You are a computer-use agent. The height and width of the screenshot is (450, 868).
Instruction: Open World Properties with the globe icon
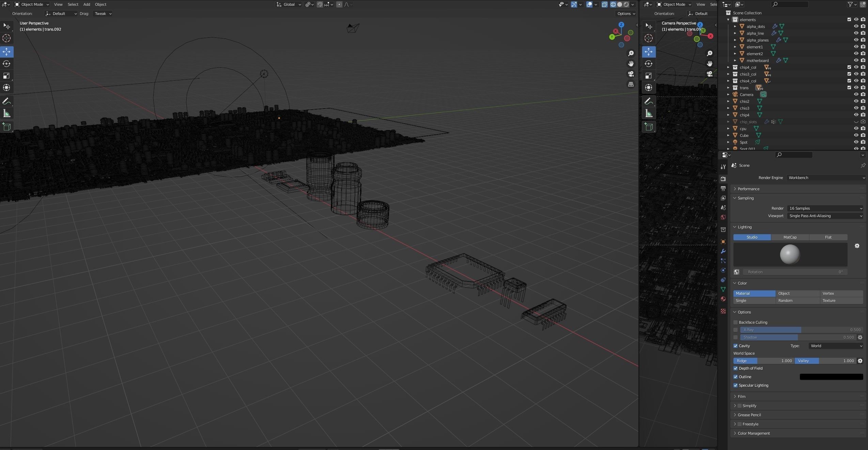(723, 217)
